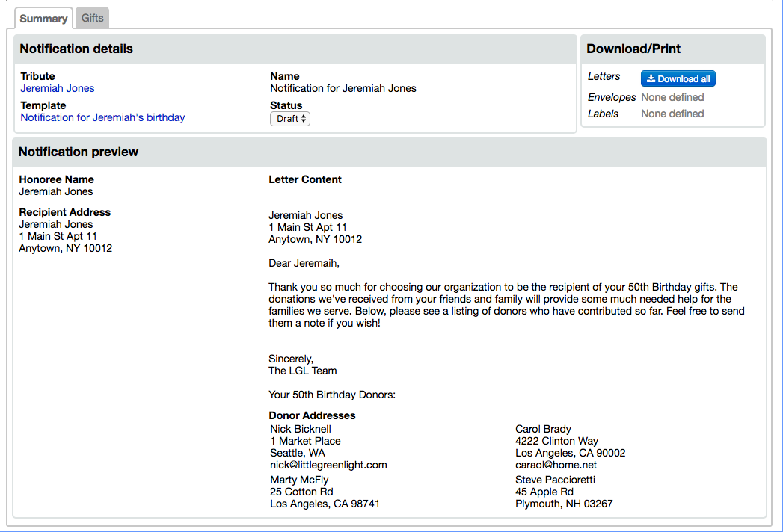Select the name 'Notification for Jeremiah Jones'
This screenshot has height=532, width=783.
click(343, 88)
